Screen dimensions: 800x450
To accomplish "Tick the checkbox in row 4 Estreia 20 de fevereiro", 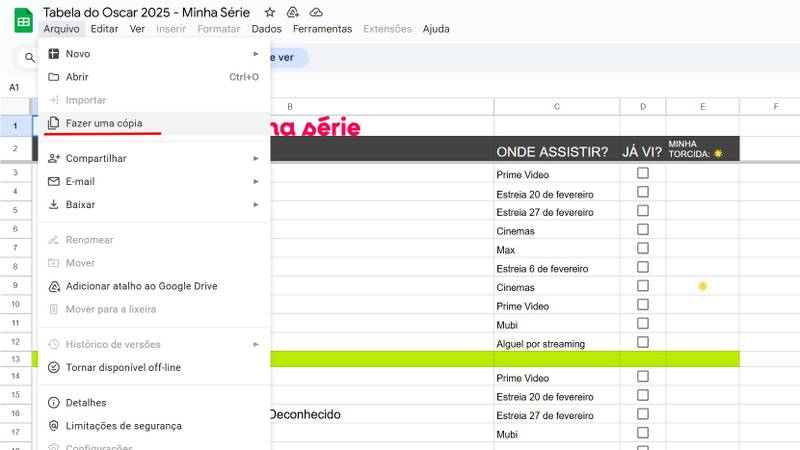I will (x=643, y=192).
